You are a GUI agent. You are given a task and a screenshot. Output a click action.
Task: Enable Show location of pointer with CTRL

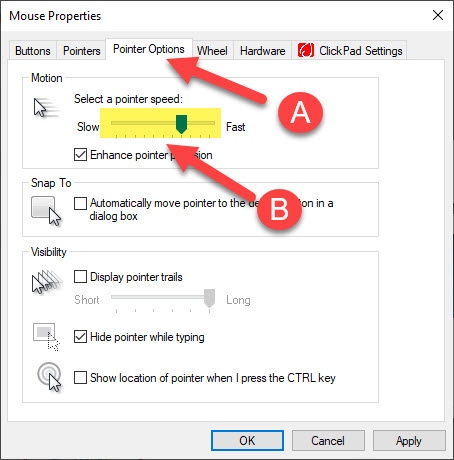[x=80, y=378]
